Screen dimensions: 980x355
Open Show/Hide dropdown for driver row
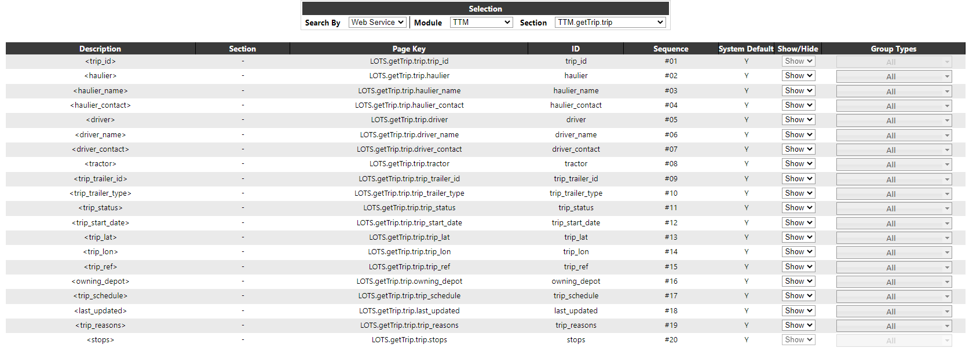[x=799, y=120]
